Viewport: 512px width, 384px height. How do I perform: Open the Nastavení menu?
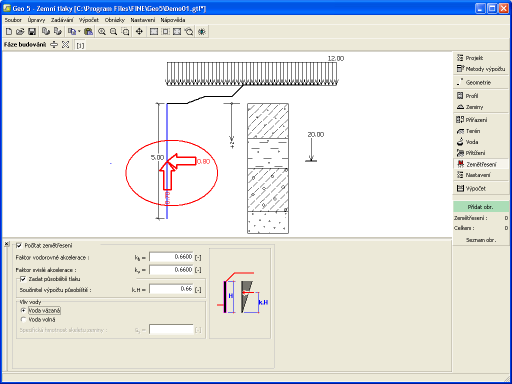143,20
